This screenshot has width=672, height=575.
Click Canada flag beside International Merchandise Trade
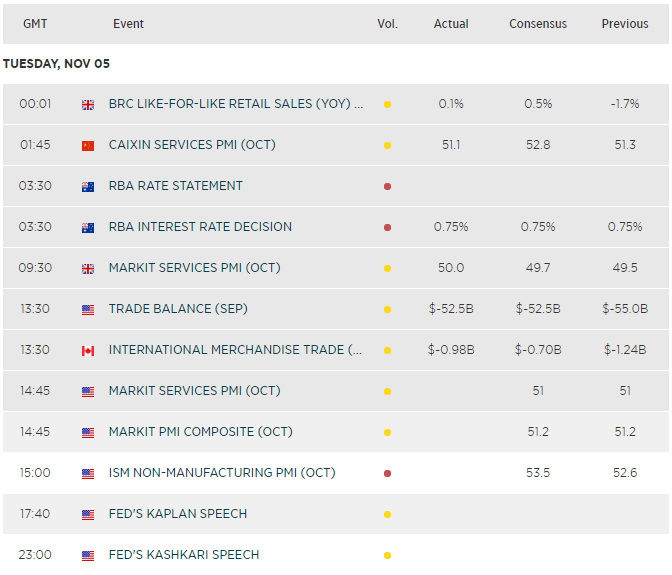pos(88,350)
